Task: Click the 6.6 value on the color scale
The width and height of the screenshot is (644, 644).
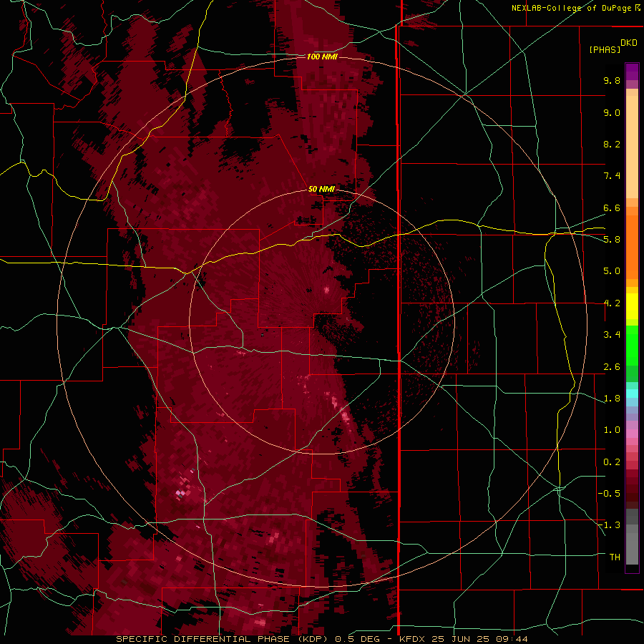Action: [x=612, y=208]
